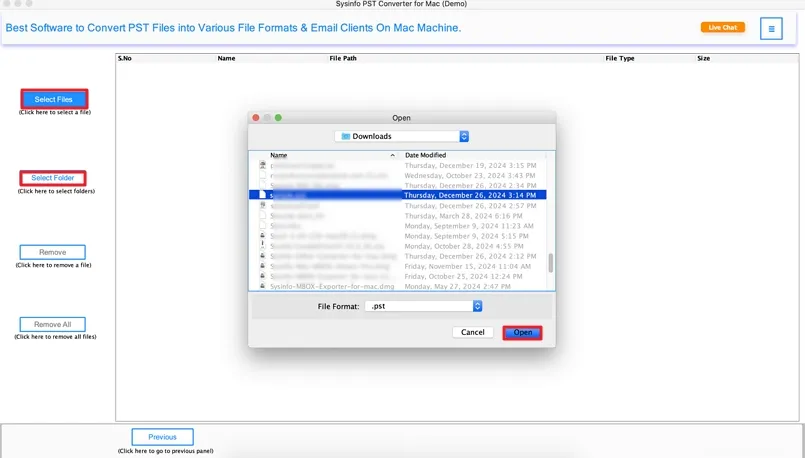Sort dialog files by the Name column header
The width and height of the screenshot is (805, 458).
[279, 155]
